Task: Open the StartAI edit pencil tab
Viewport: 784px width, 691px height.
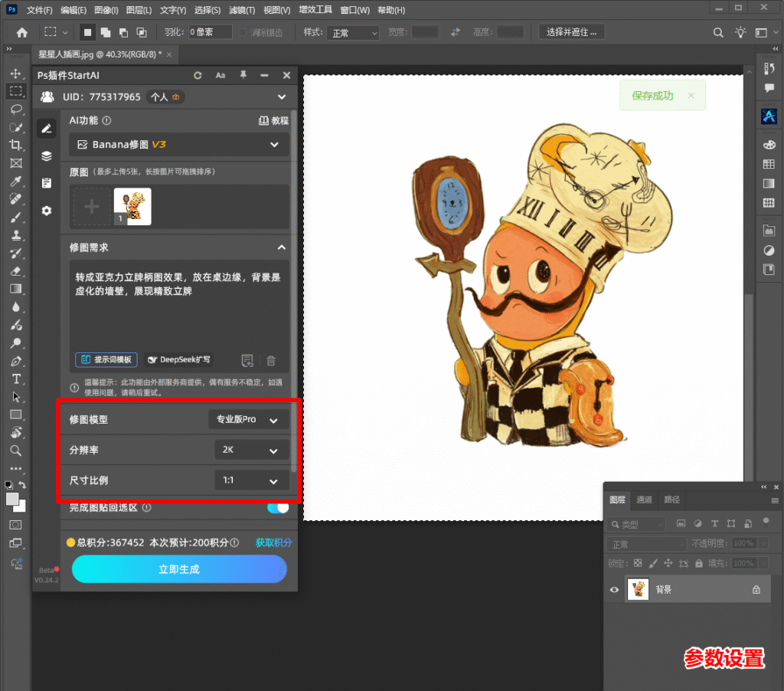Action: [47, 129]
